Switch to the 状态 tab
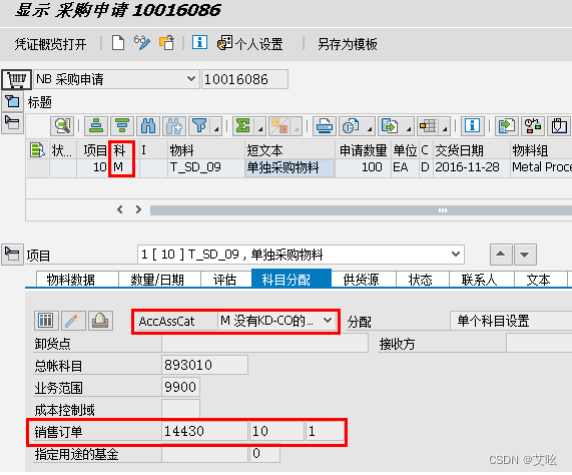The height and width of the screenshot is (475, 572). pyautogui.click(x=422, y=279)
